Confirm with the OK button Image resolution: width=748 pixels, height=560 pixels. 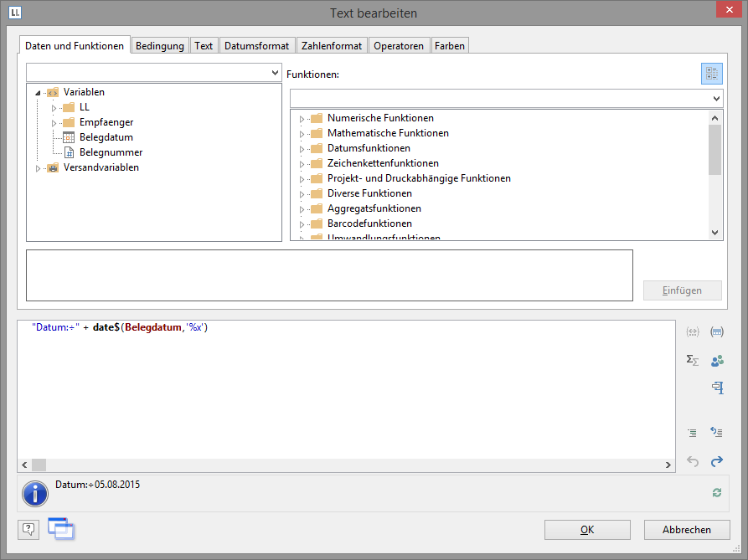pos(587,530)
